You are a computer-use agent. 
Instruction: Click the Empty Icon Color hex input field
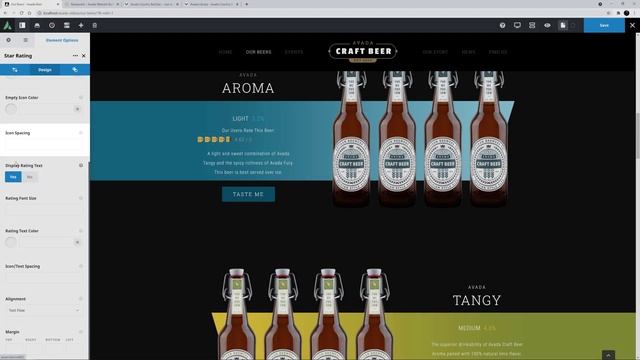click(46, 109)
